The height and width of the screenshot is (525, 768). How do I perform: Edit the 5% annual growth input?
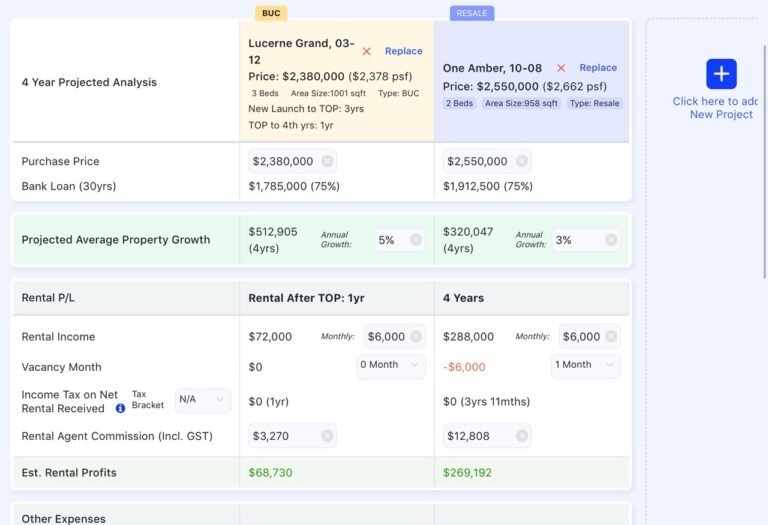point(399,240)
